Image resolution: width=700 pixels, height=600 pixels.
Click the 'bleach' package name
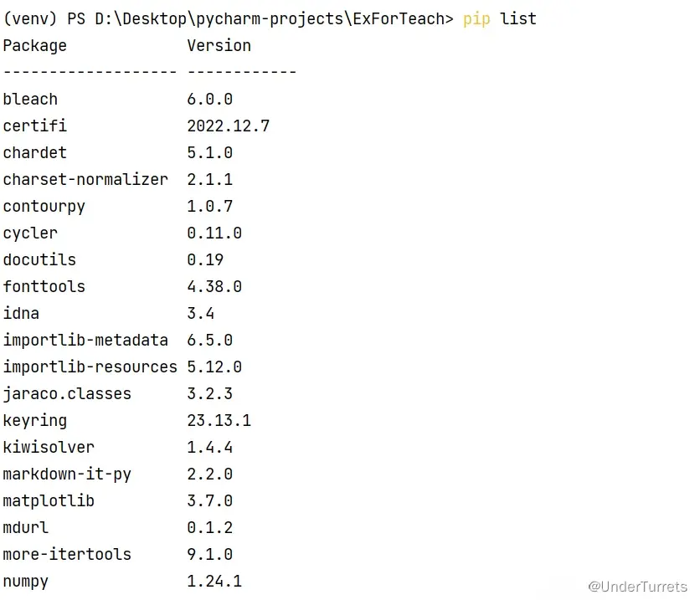point(30,99)
